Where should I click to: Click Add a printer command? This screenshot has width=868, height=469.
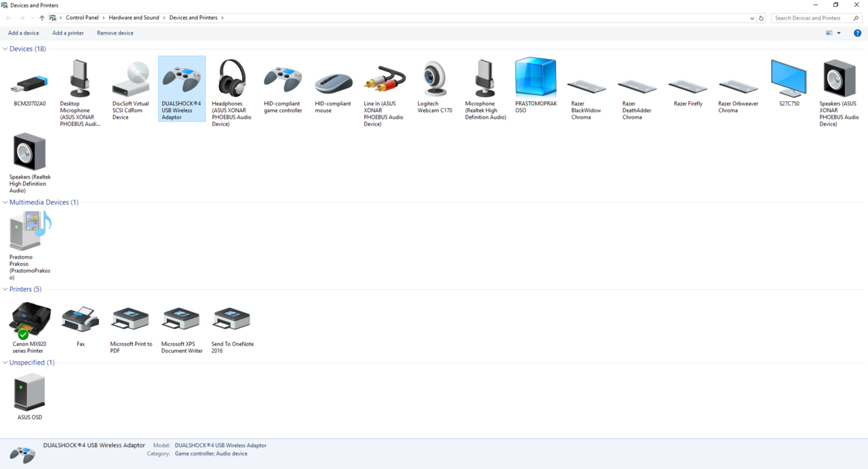click(68, 33)
